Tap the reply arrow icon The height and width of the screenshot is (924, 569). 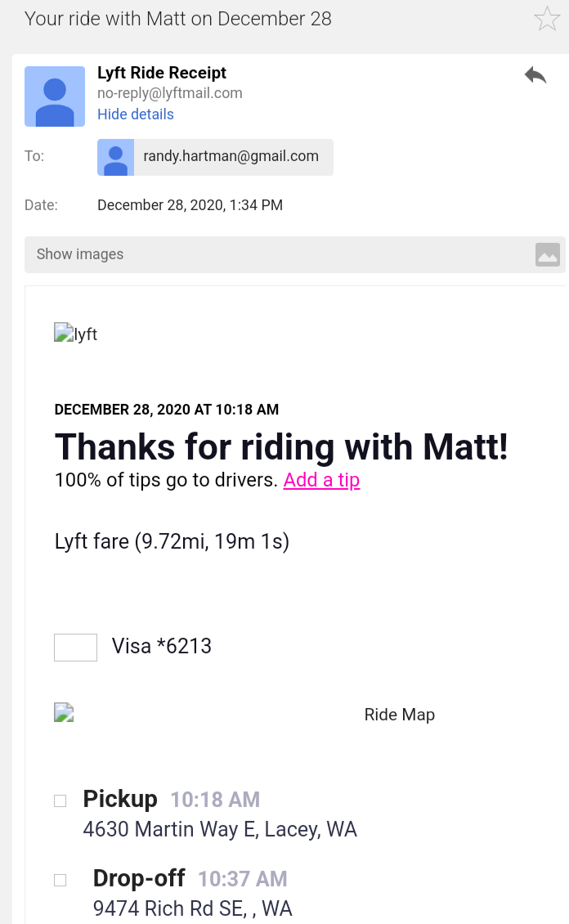[x=535, y=76]
